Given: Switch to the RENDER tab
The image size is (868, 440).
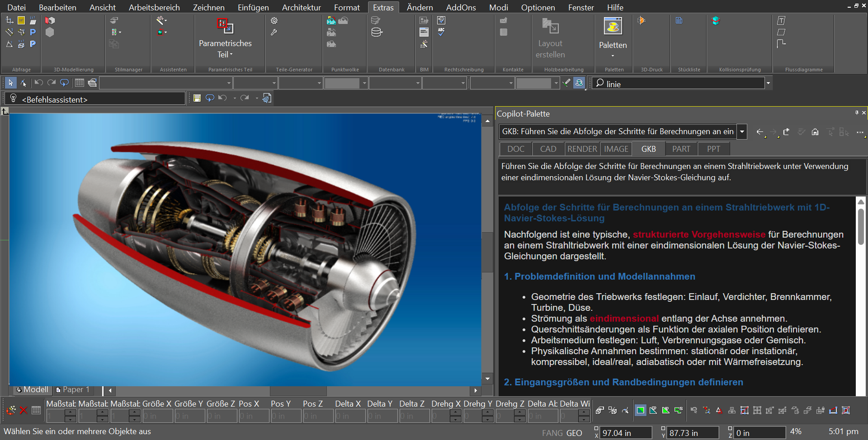Looking at the screenshot, I should point(582,149).
